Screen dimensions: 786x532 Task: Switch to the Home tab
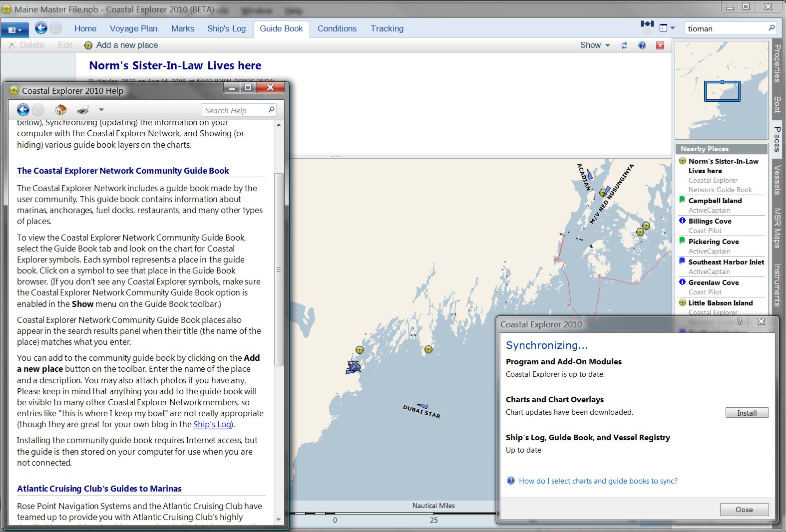point(85,28)
